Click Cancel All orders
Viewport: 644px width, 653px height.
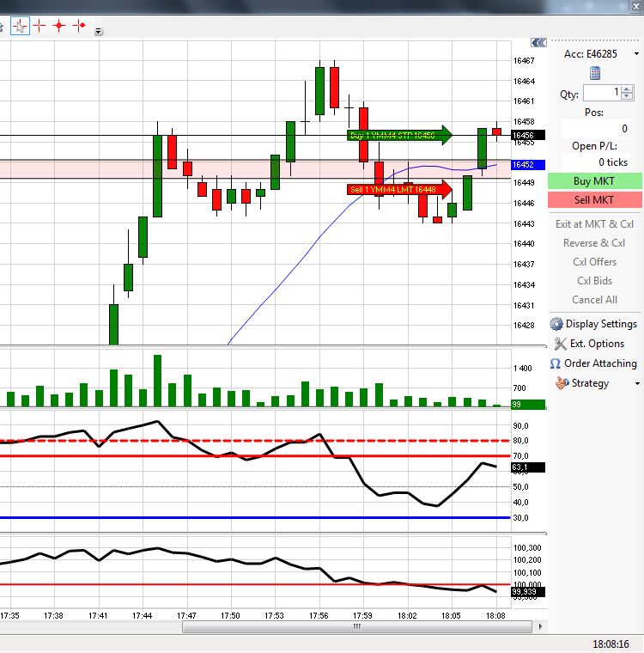(x=594, y=300)
